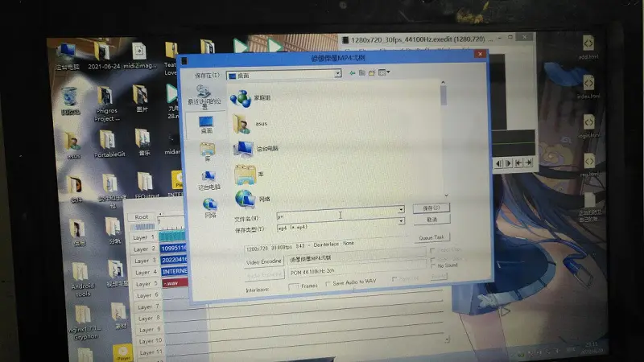Image resolution: width=644 pixels, height=362 pixels.
Task: Open the Gryphon nginx desktop folder
Action: click(84, 323)
